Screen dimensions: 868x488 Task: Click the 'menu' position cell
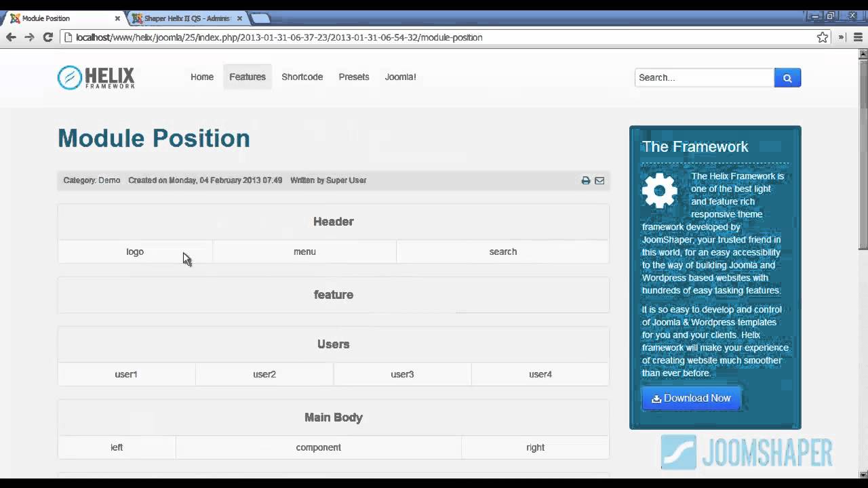pyautogui.click(x=304, y=251)
